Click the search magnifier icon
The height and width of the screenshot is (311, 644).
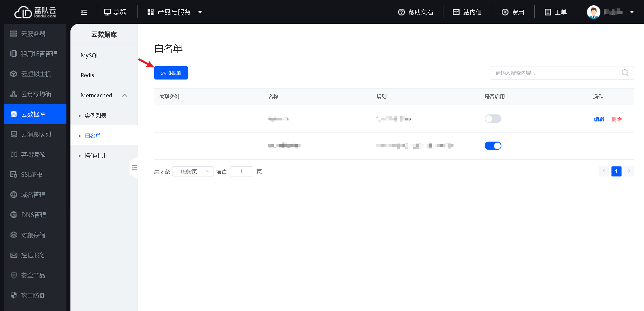click(625, 73)
